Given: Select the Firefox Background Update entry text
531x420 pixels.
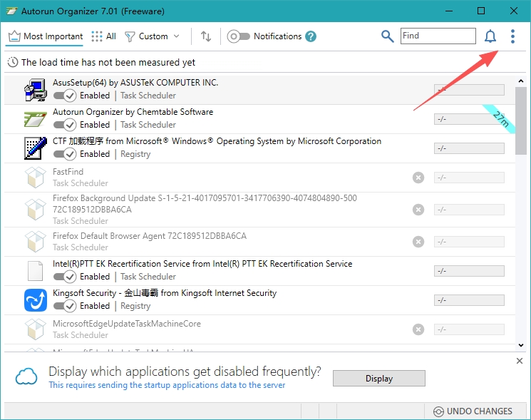Looking at the screenshot, I should coord(205,203).
